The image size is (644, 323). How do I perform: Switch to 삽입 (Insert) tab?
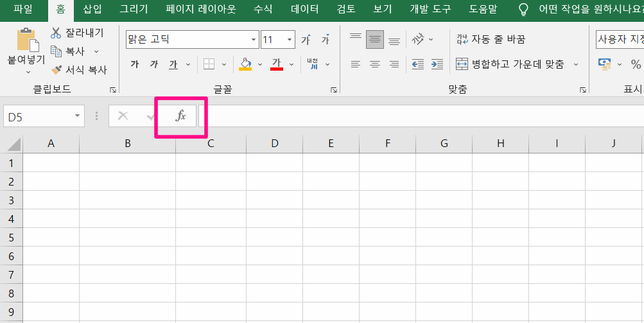[92, 10]
